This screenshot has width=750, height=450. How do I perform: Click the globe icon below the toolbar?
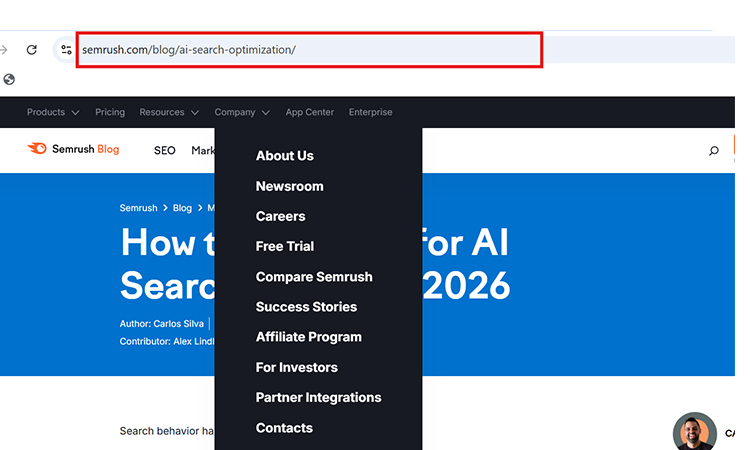[x=9, y=79]
